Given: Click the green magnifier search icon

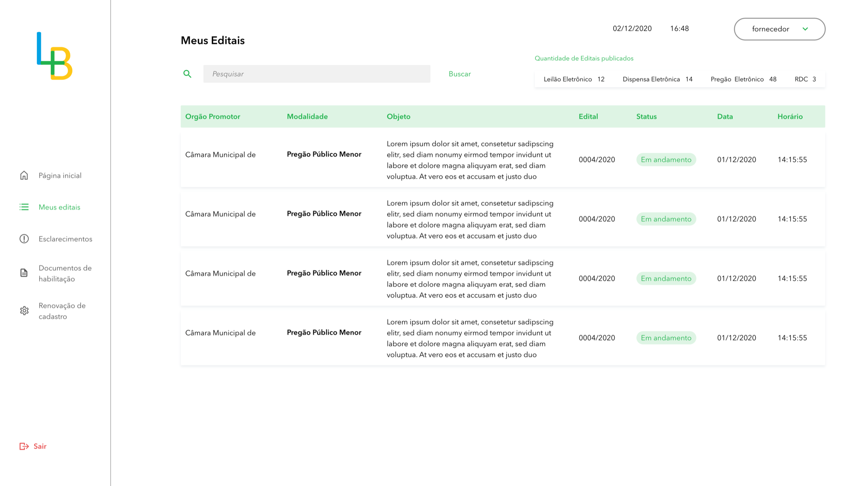Looking at the screenshot, I should [187, 74].
